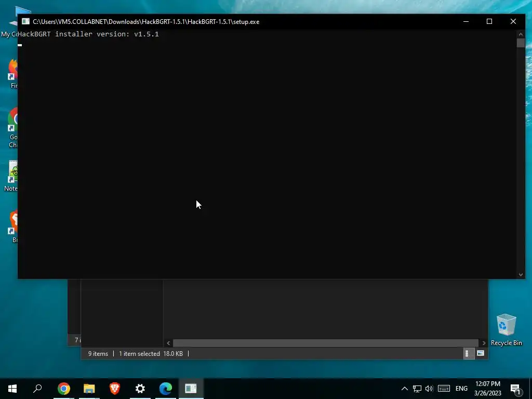The width and height of the screenshot is (532, 399).
Task: Open the notification center icon
Action: point(515,389)
